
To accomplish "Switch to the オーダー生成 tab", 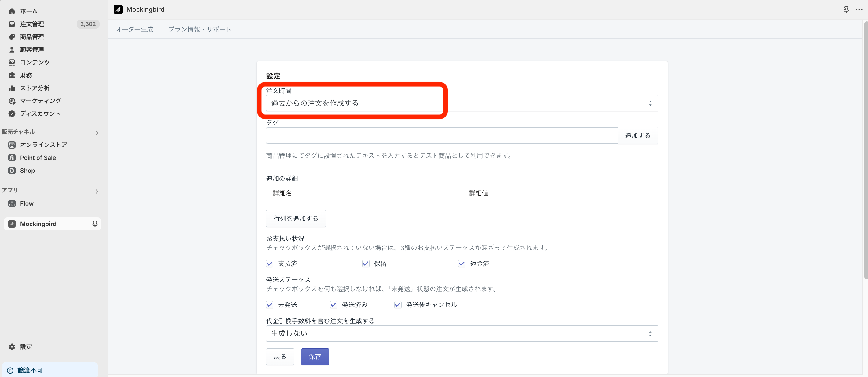I will click(x=134, y=29).
